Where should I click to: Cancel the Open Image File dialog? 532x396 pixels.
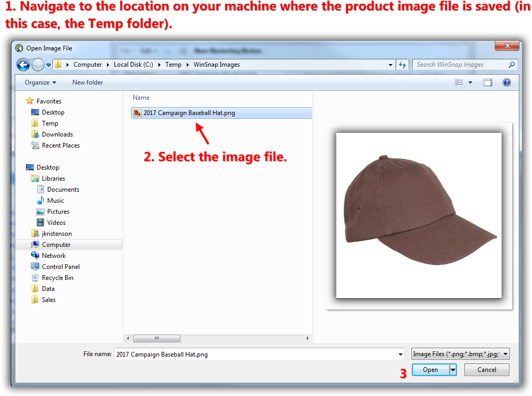coord(486,369)
